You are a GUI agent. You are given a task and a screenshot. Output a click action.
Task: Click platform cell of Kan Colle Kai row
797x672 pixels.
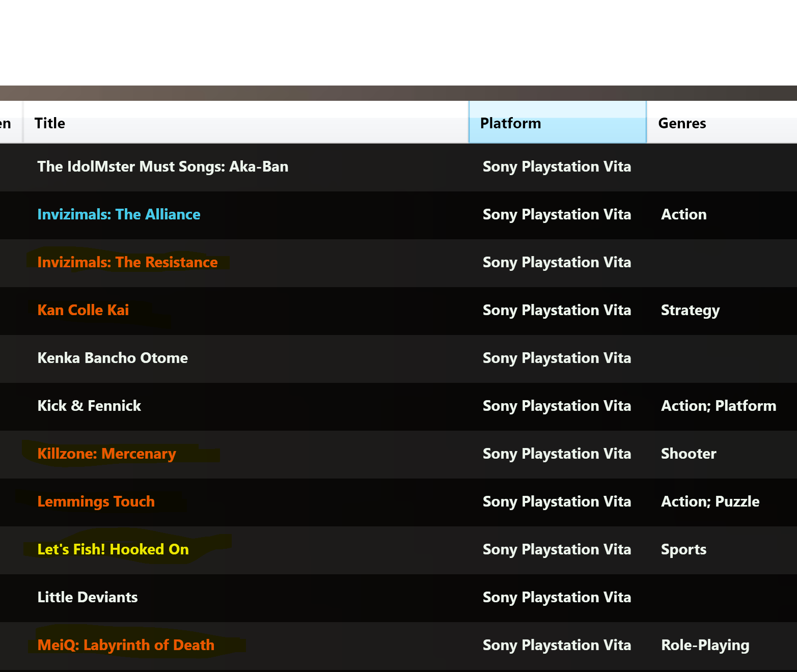(557, 311)
